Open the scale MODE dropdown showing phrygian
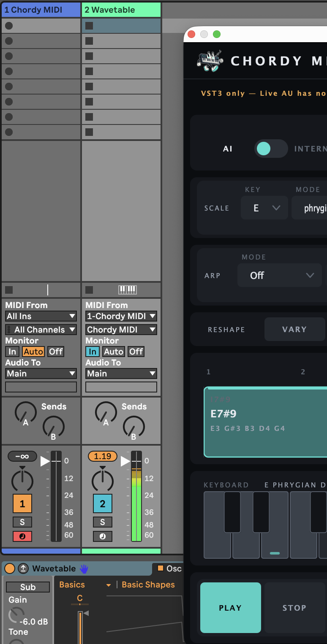This screenshot has height=644, width=327. click(309, 208)
